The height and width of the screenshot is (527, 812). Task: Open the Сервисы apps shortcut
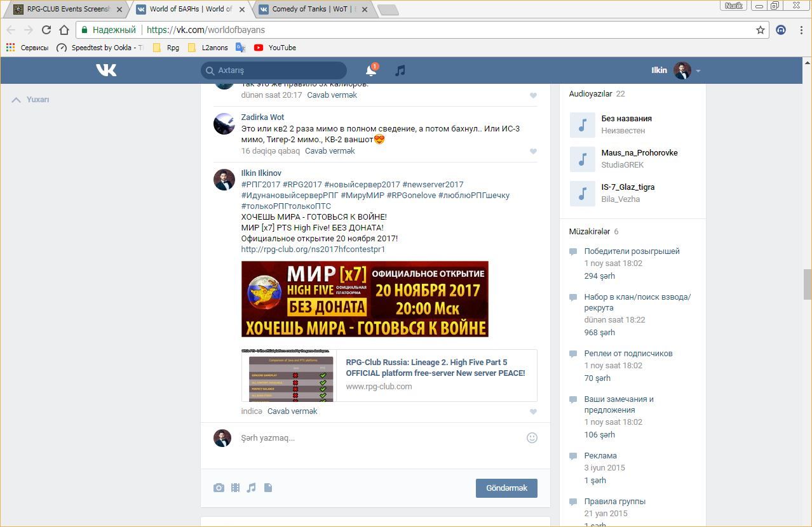coord(27,48)
